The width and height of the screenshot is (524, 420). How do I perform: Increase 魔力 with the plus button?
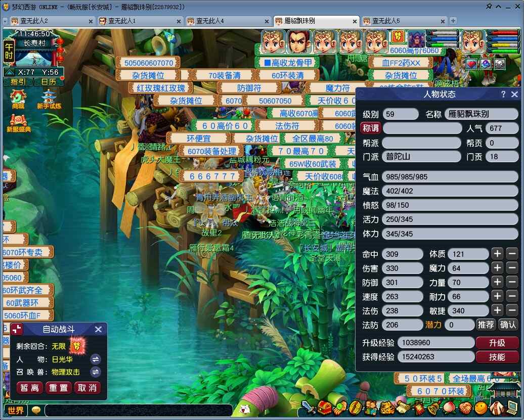497,268
